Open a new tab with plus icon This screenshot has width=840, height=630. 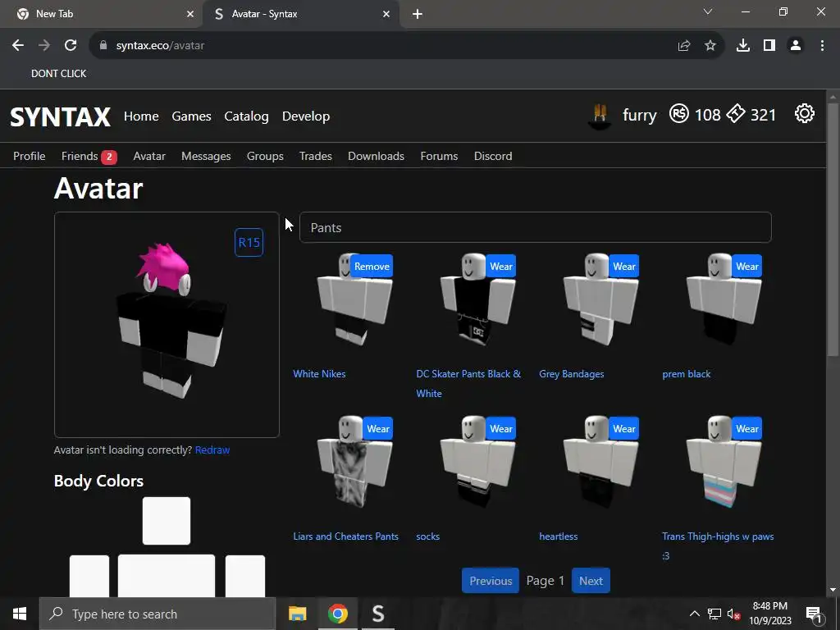(418, 14)
